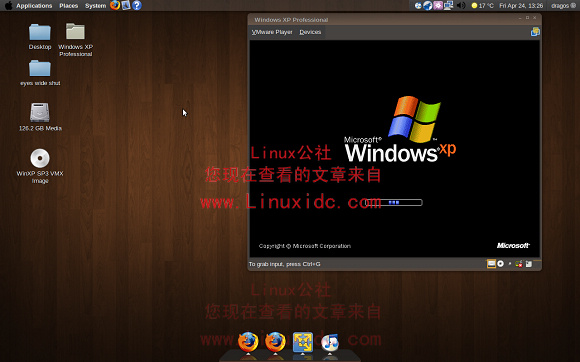Open the VMware Player menu
Viewport: 580px width, 362px height.
point(272,32)
